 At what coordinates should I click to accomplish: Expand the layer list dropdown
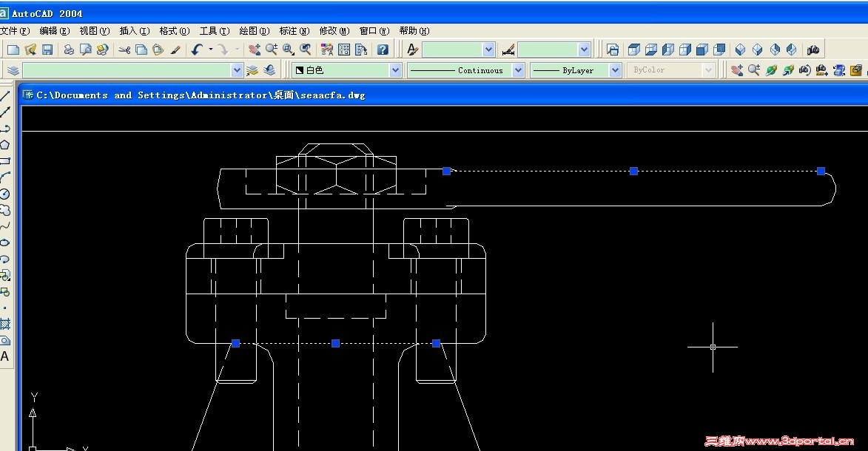point(236,70)
